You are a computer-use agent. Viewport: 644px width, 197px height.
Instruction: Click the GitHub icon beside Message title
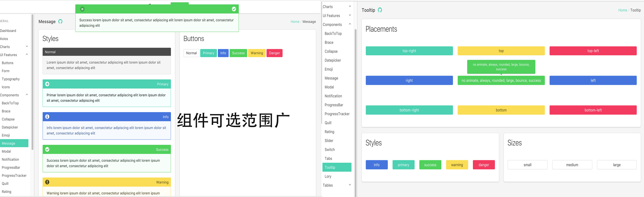click(x=60, y=21)
